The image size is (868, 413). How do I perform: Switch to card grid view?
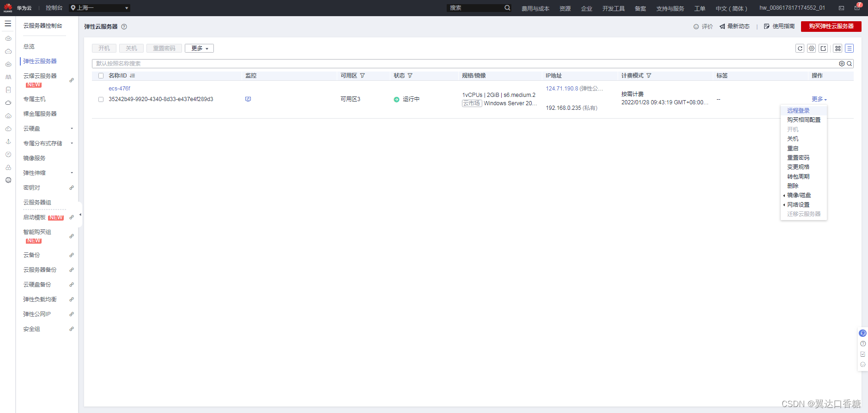tap(838, 48)
